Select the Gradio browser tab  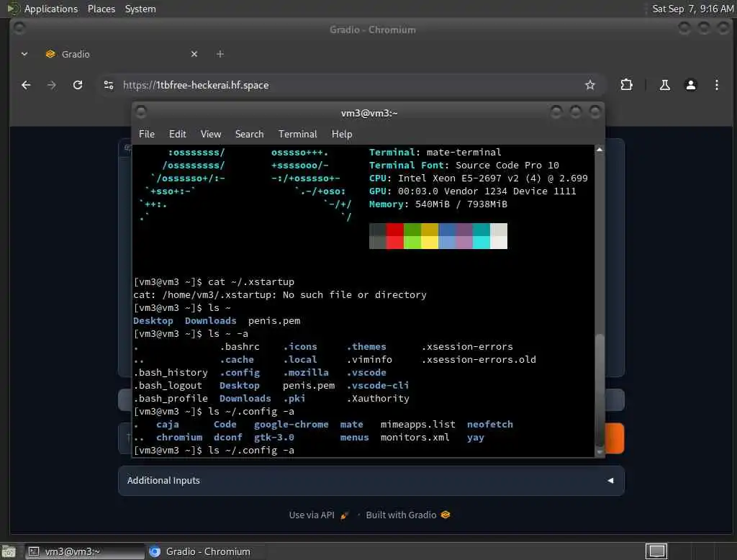pyautogui.click(x=121, y=54)
